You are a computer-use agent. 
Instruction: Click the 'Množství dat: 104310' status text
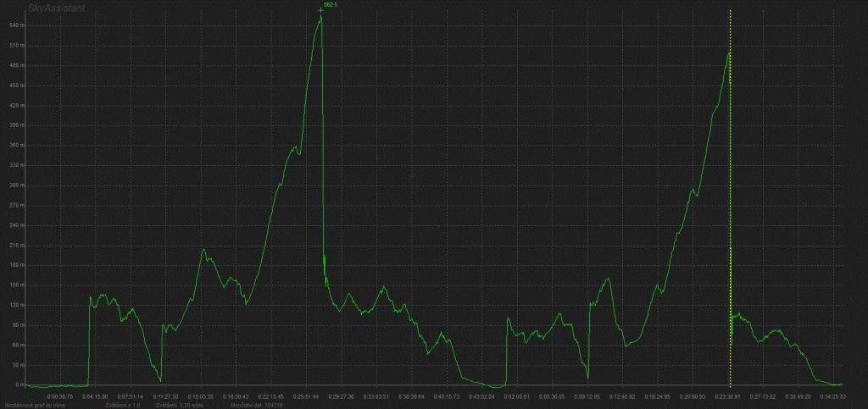pyautogui.click(x=256, y=405)
